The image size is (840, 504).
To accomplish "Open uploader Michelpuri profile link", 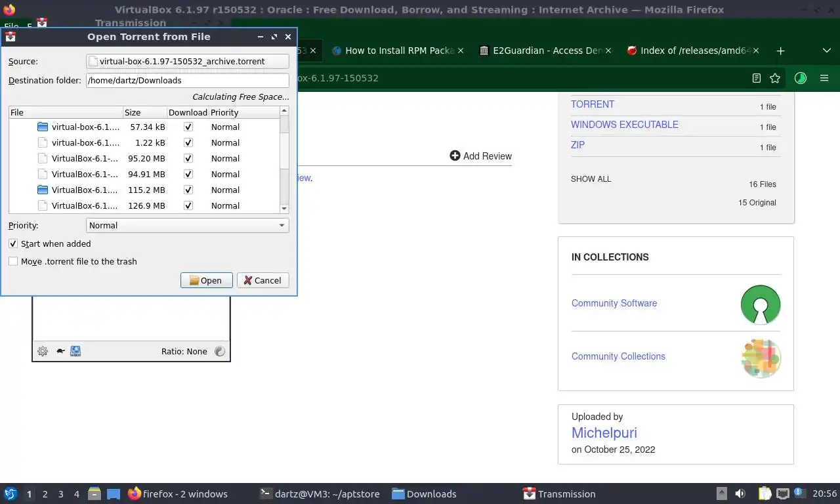I will 604,432.
